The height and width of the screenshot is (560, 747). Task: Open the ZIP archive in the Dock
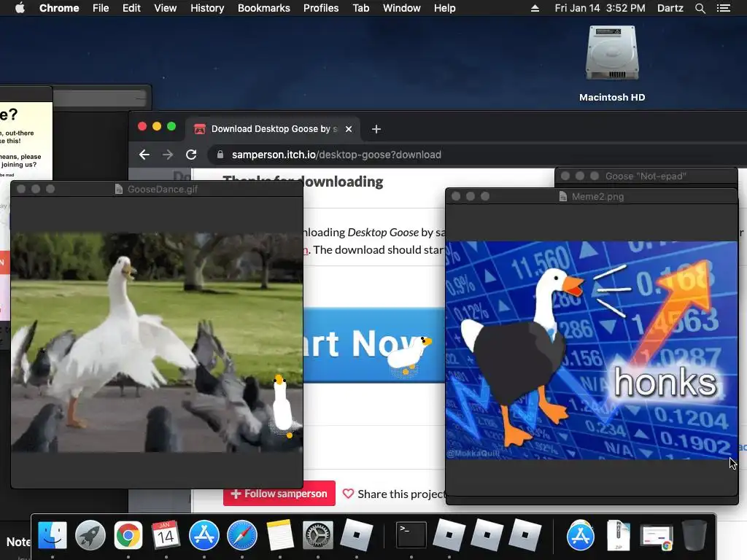619,535
